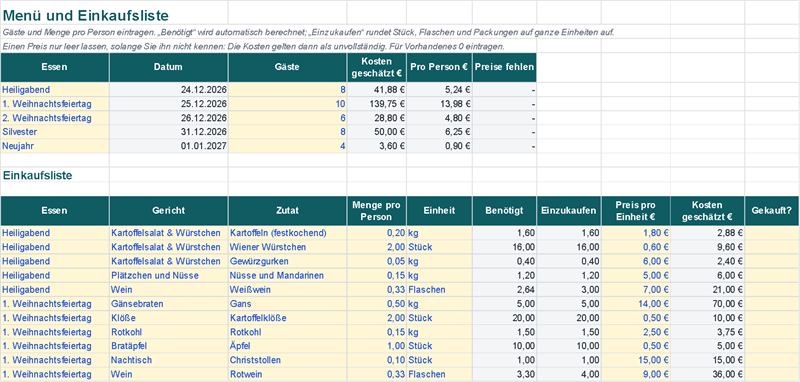Click the 'Einzukaufen' column header
This screenshot has width=800, height=382.
click(x=569, y=211)
